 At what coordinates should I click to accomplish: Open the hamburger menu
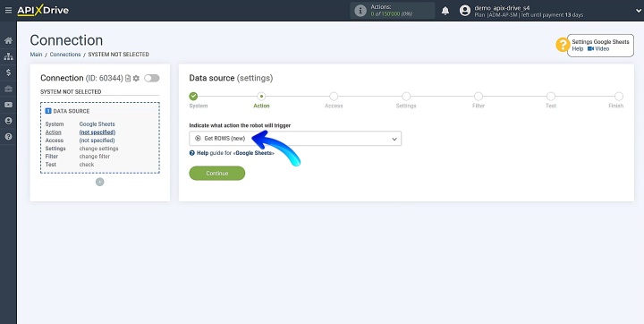coord(8,10)
